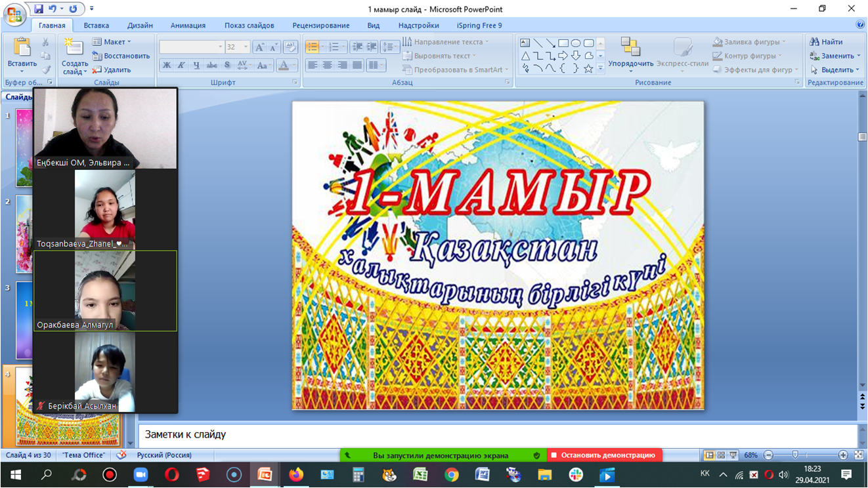Toggle bulleted list button
Image resolution: width=868 pixels, height=488 pixels.
pos(312,47)
